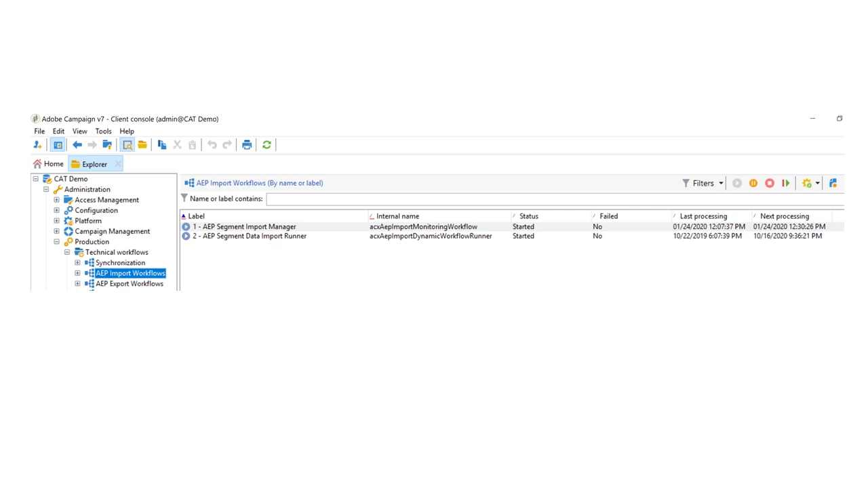Click the forward arrow toolbar icon
The height and width of the screenshot is (488, 868).
pos(92,145)
